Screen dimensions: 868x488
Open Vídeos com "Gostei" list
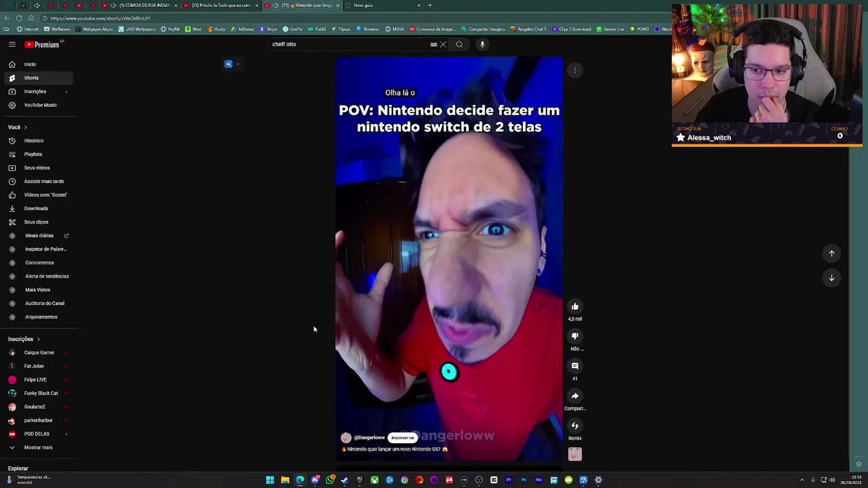[37, 195]
